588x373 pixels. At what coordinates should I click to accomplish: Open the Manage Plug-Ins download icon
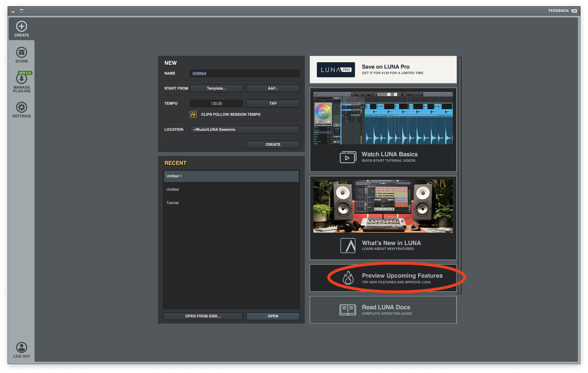pos(21,79)
